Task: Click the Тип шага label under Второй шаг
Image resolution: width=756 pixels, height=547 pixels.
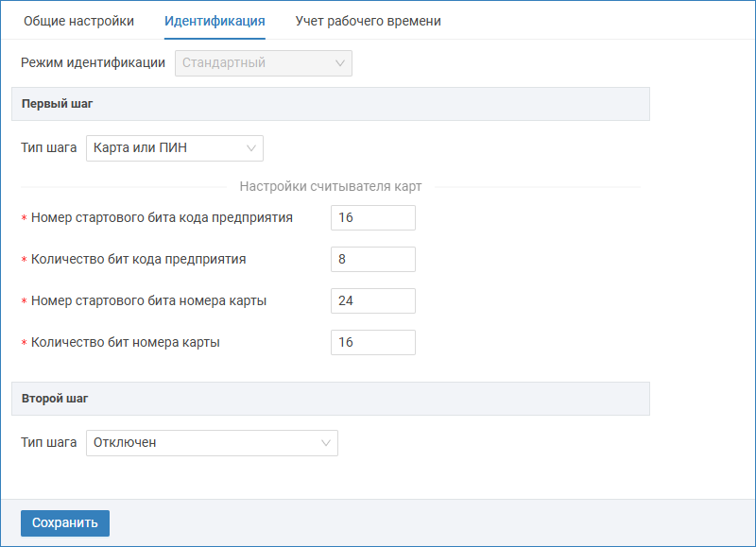Action: [x=49, y=443]
